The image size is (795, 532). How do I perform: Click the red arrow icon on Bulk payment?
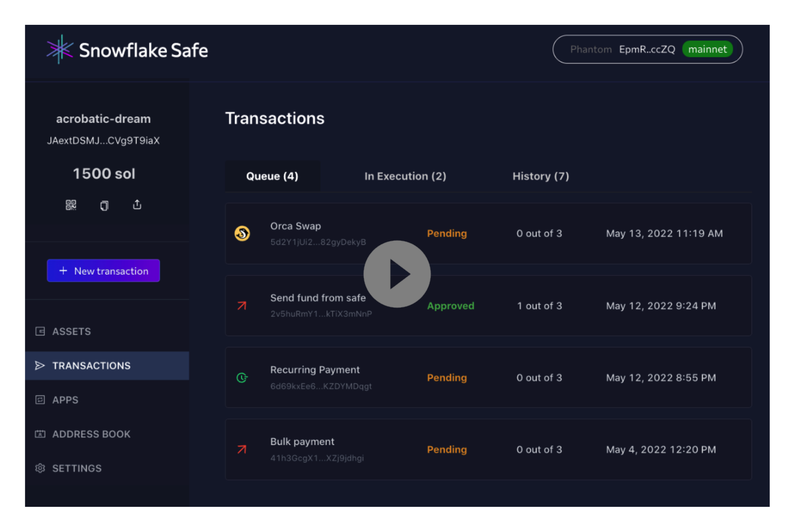tap(241, 449)
